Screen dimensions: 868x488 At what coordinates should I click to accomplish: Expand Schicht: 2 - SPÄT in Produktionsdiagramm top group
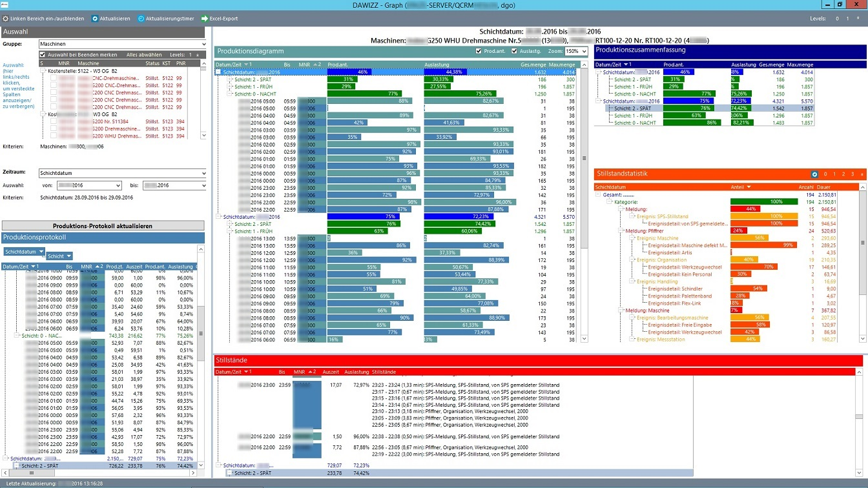230,79
